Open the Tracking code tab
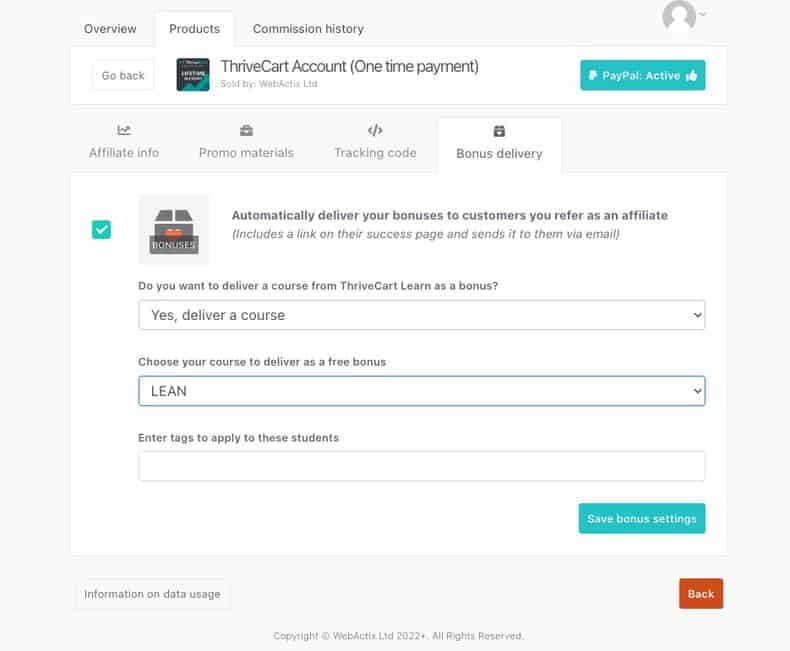 (375, 142)
